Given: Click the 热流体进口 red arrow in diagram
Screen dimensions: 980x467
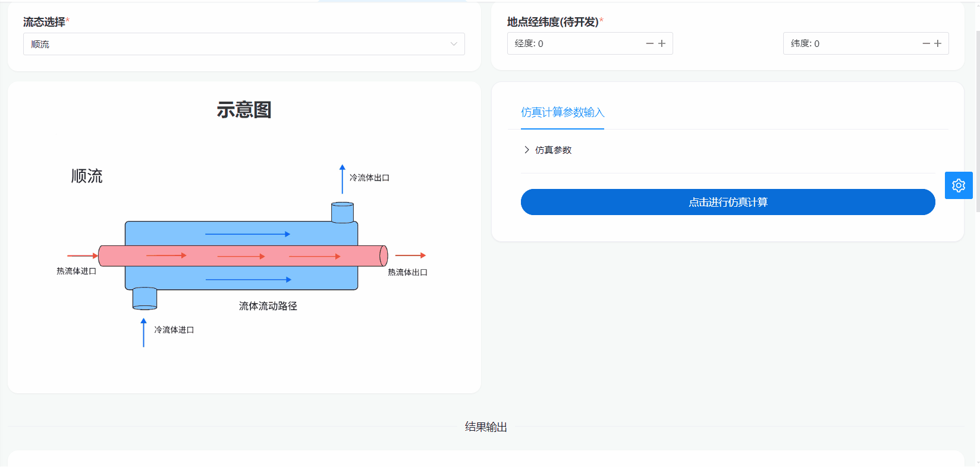Looking at the screenshot, I should tap(82, 255).
